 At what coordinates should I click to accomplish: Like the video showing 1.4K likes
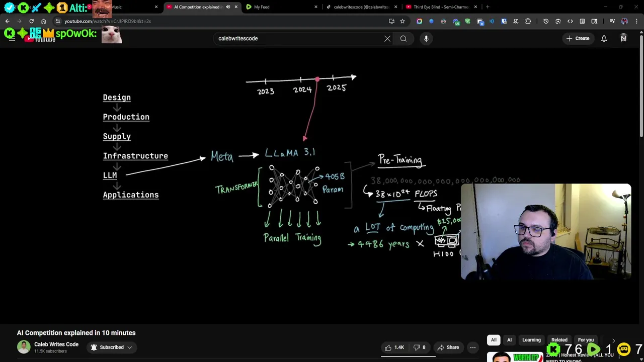(394, 347)
